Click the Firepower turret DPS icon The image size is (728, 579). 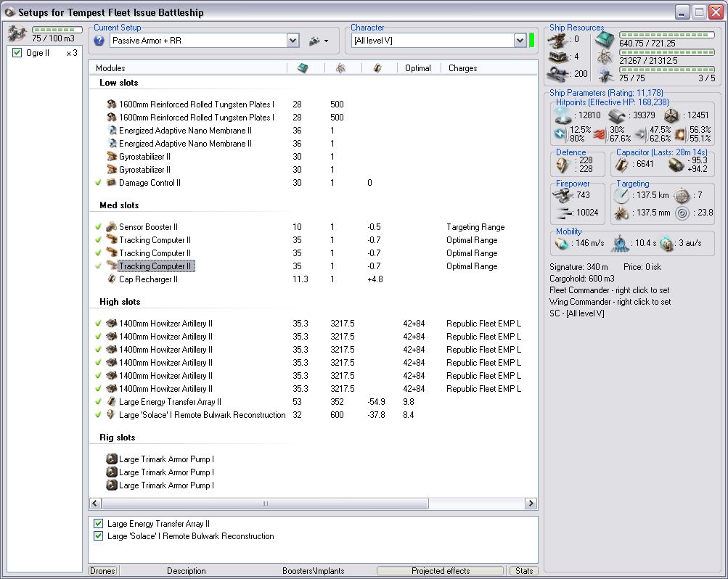pos(563,196)
